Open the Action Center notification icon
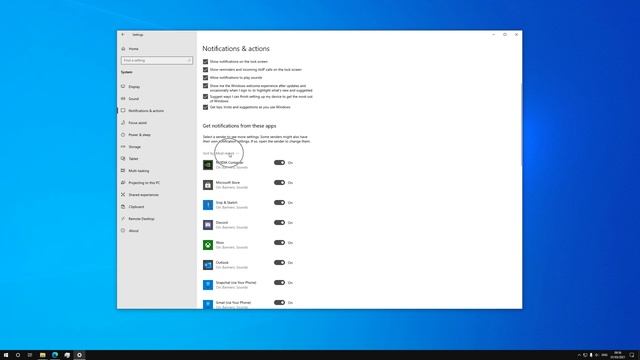Viewport: 640px width, 360px height. click(x=632, y=355)
